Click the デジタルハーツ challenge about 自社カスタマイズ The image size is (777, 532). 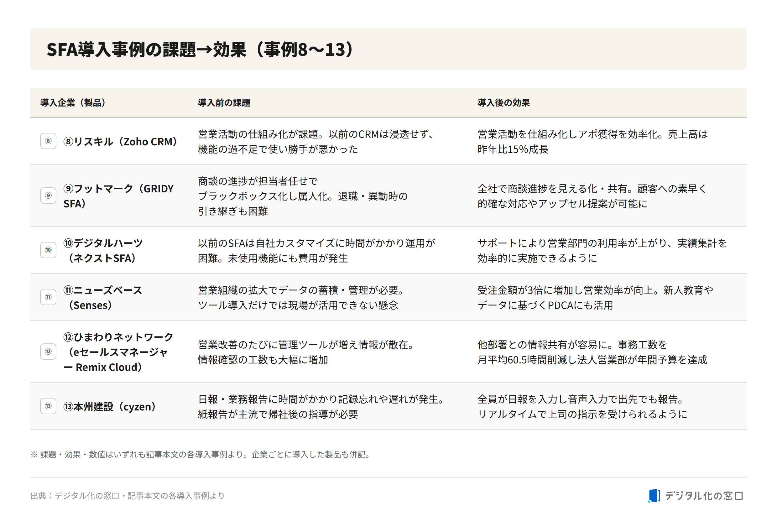(317, 250)
